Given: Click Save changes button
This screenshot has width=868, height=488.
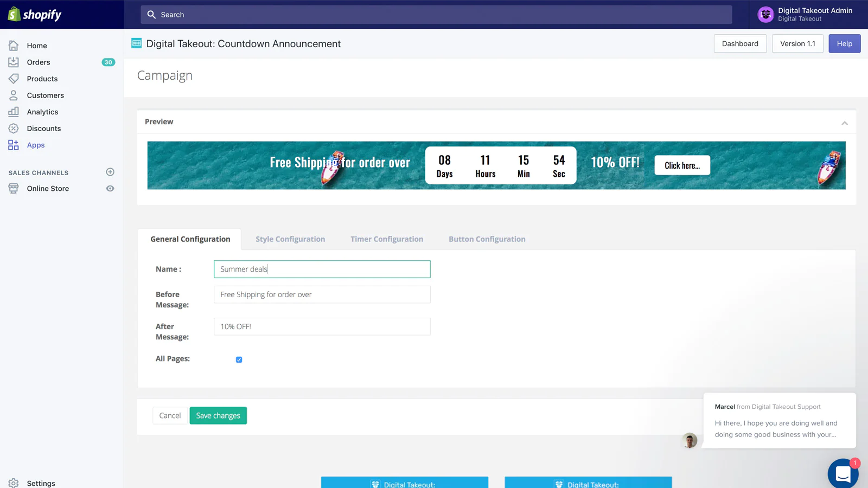Looking at the screenshot, I should (218, 415).
